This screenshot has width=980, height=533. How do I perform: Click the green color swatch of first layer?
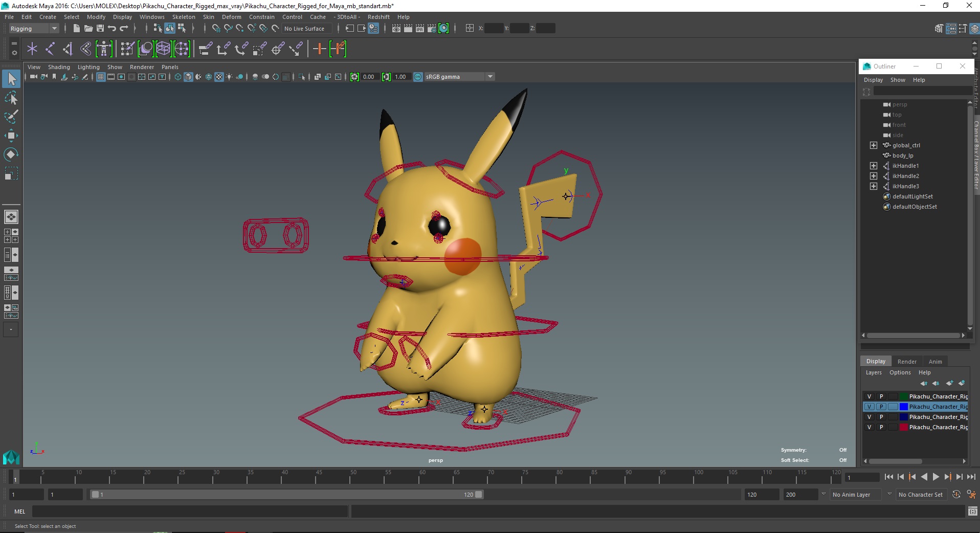click(903, 396)
